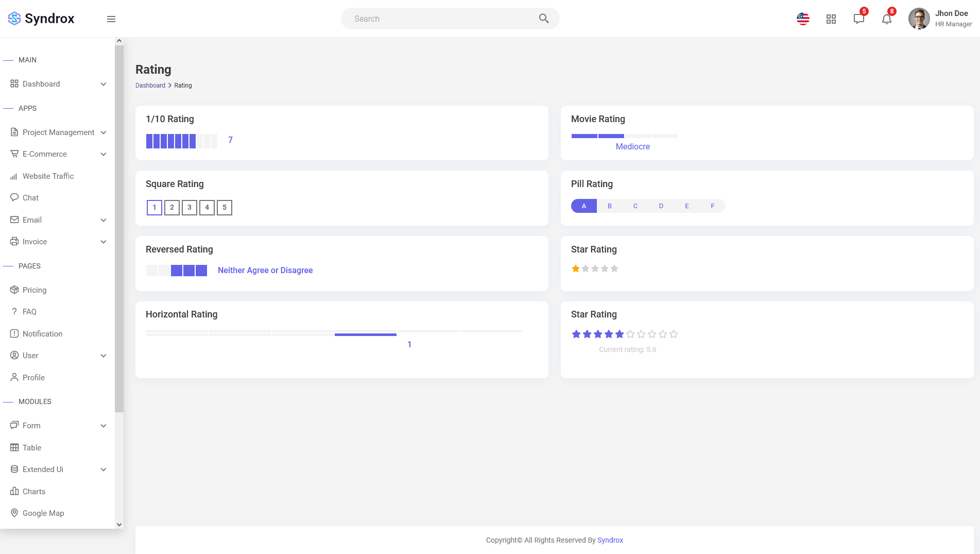Viewport: 980px width, 554px height.
Task: Click the hamburger menu icon
Action: [111, 19]
